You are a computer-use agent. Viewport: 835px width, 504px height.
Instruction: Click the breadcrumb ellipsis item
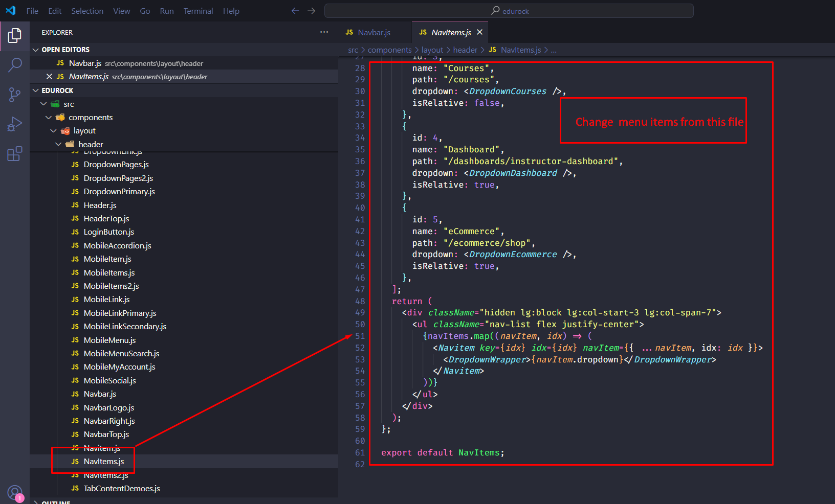pyautogui.click(x=554, y=50)
